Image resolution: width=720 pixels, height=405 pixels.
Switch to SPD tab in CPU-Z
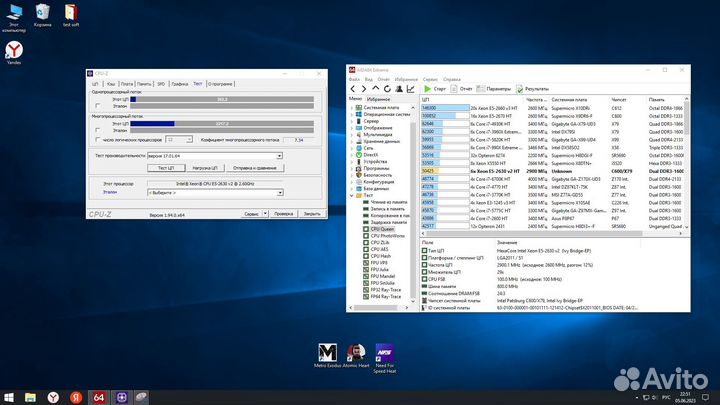pyautogui.click(x=161, y=84)
